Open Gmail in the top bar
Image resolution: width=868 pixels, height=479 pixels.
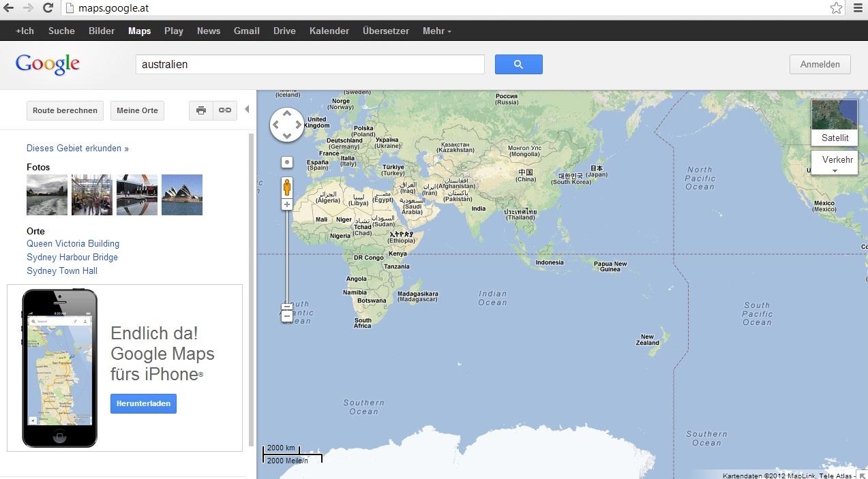tap(247, 31)
